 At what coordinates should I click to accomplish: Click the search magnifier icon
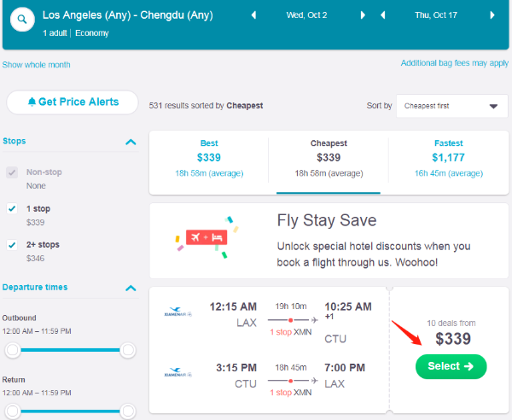[23, 18]
